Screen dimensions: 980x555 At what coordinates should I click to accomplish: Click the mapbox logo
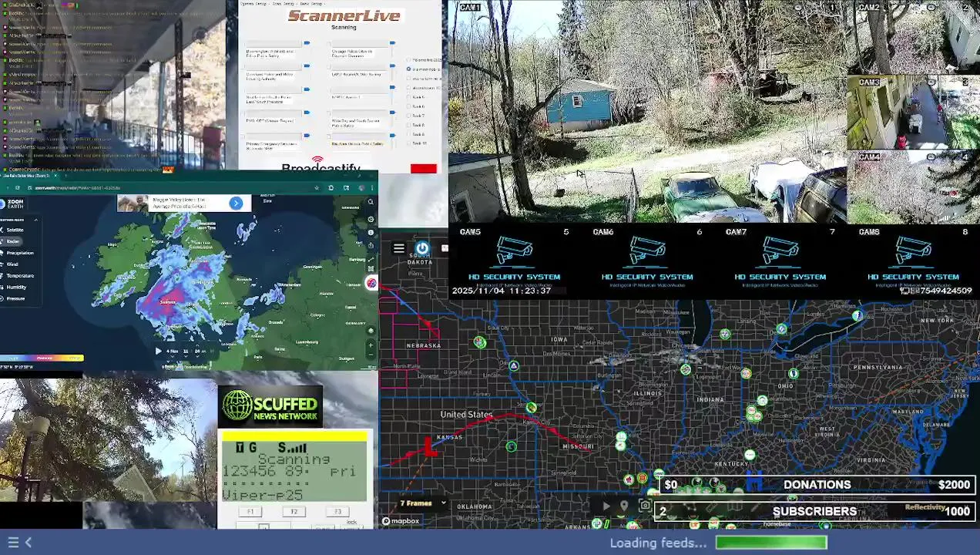coord(401,521)
